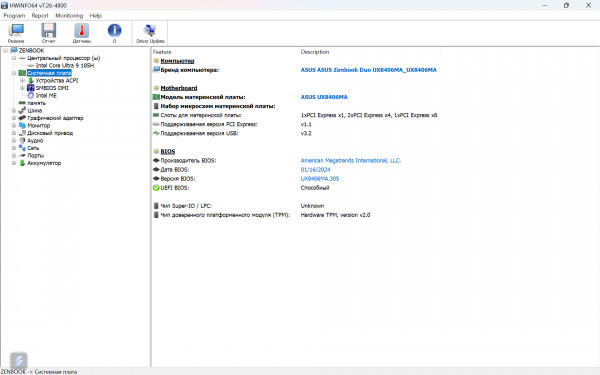Select Графический адаптер tree item
Image resolution: width=600 pixels, height=375 pixels.
(55, 118)
